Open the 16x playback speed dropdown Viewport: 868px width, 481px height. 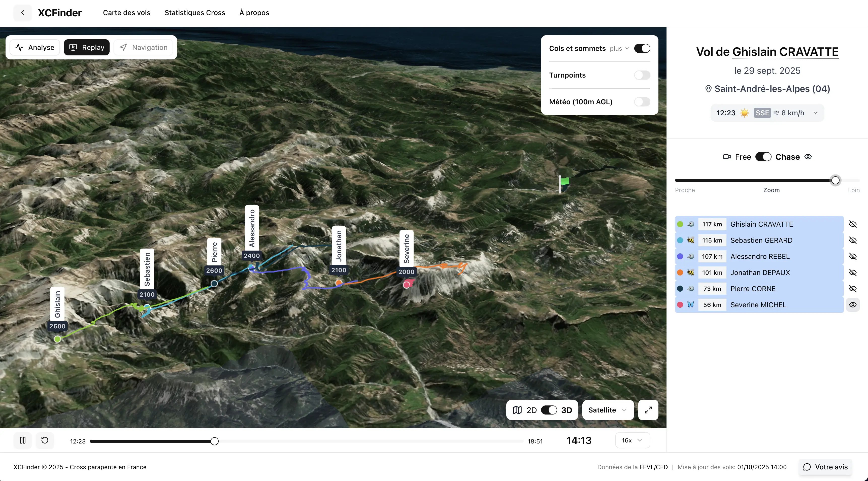[632, 440]
